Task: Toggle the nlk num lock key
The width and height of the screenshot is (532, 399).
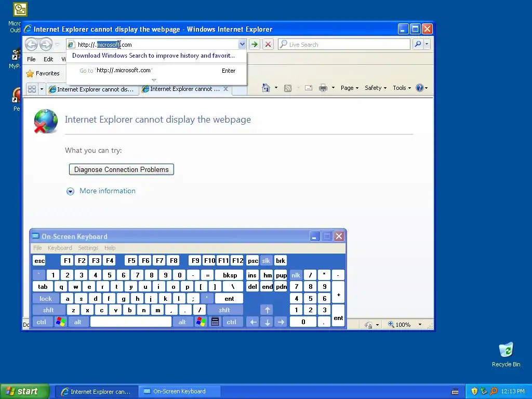Action: tap(296, 275)
